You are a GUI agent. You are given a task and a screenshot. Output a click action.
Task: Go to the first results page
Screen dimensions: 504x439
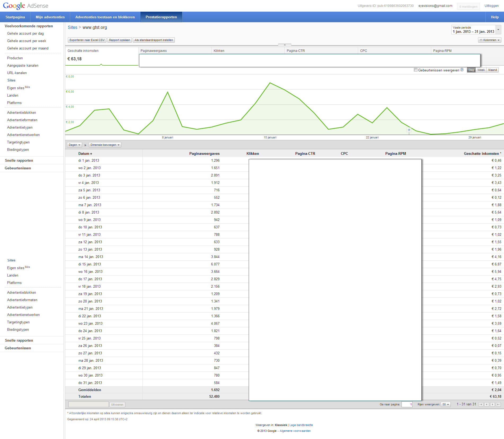(x=481, y=404)
